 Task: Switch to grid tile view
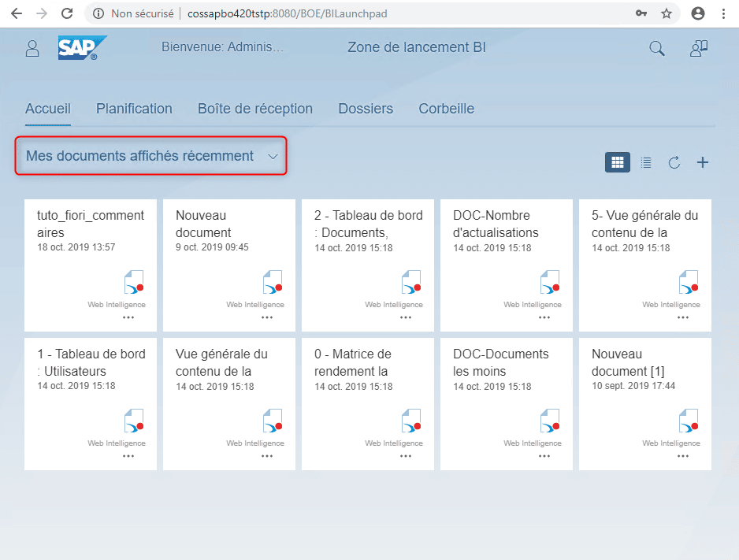click(x=618, y=163)
